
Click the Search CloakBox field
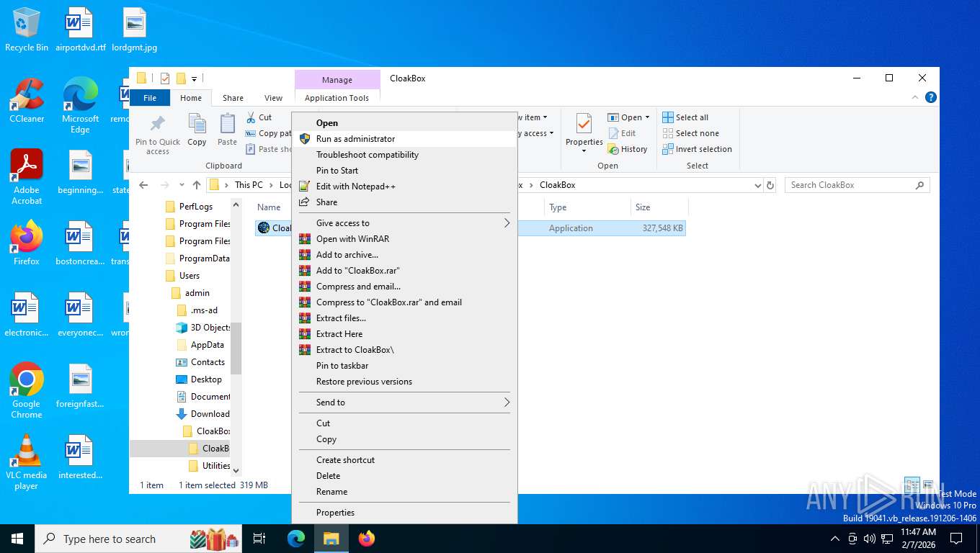[857, 185]
